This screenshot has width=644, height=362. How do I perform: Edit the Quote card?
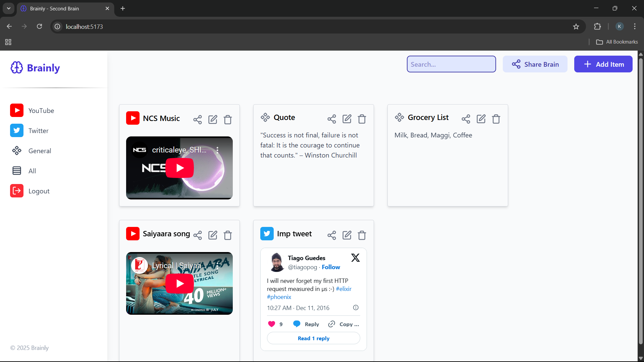point(347,119)
